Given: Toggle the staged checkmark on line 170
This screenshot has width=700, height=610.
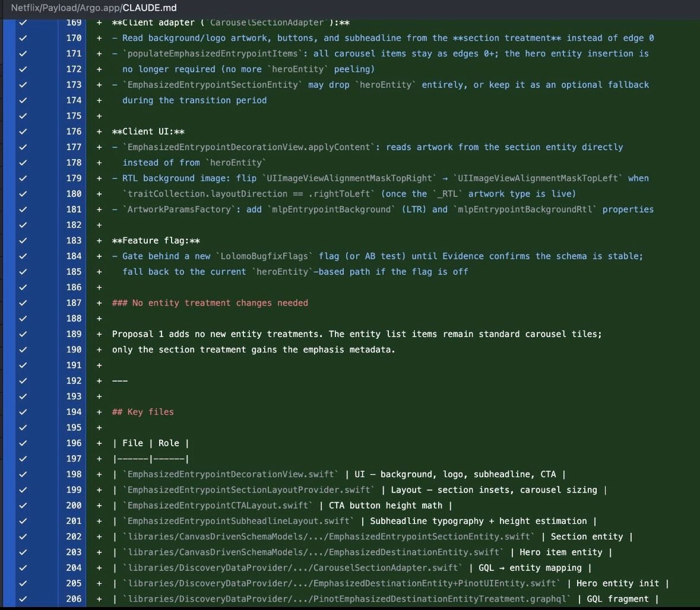Looking at the screenshot, I should 23,38.
